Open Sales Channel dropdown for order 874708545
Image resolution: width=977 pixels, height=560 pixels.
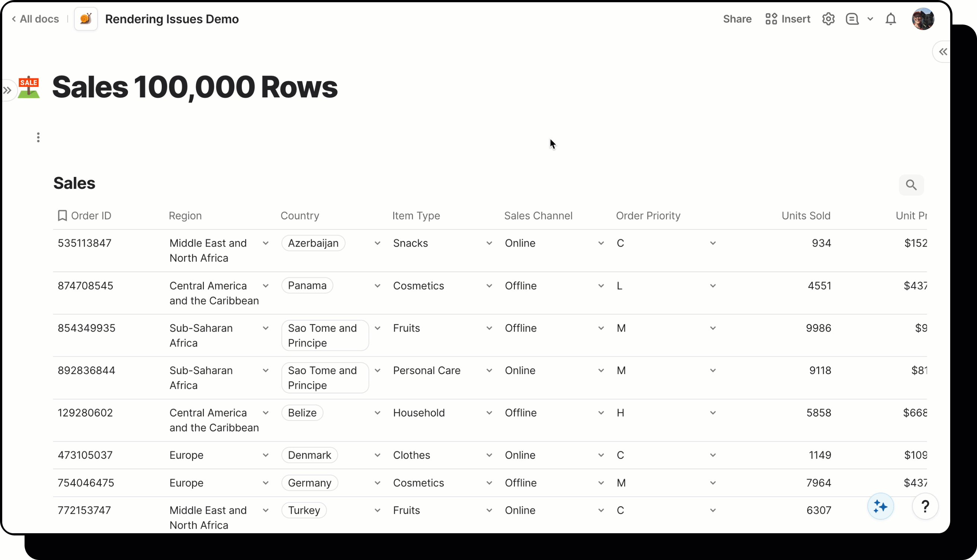(600, 285)
